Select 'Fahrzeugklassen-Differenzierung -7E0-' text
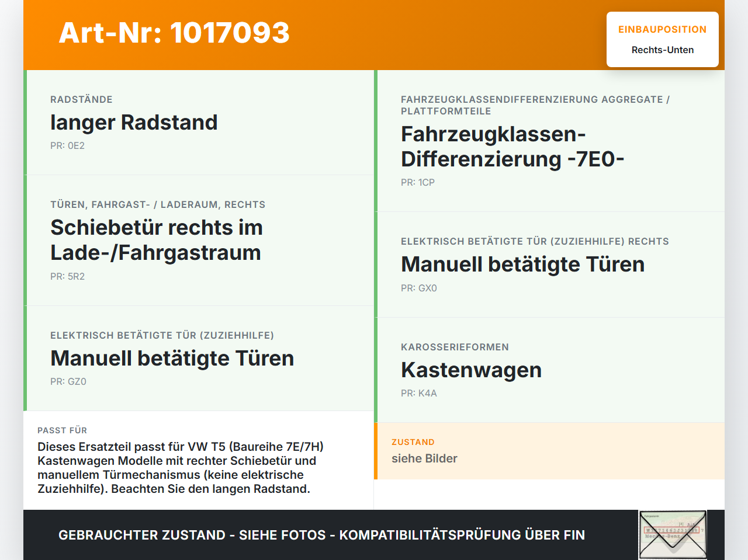748x560 pixels. 512,147
